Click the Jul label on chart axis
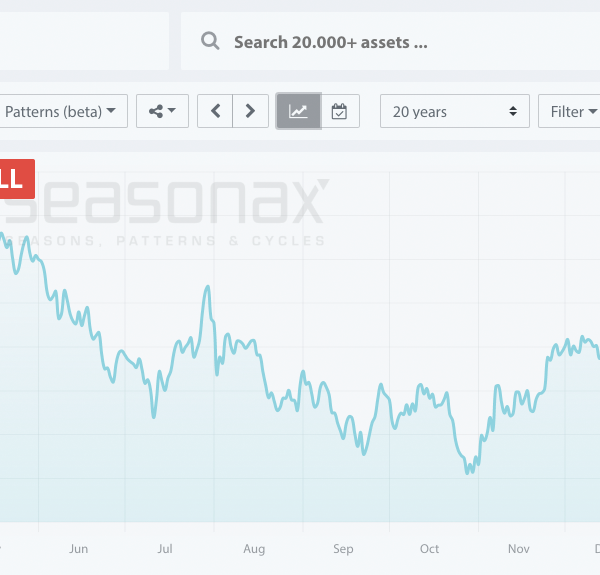This screenshot has width=600, height=575. 165,549
